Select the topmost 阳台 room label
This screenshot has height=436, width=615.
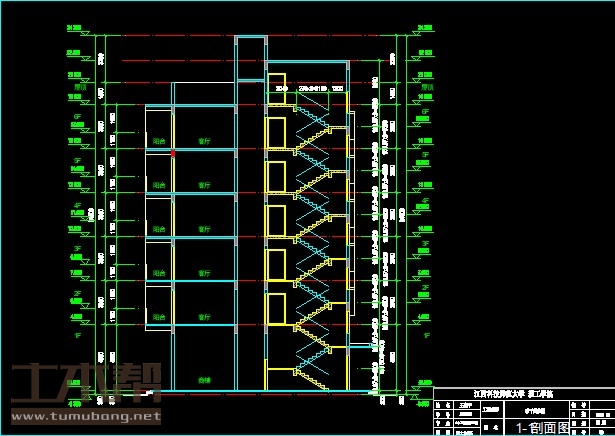click(x=158, y=142)
